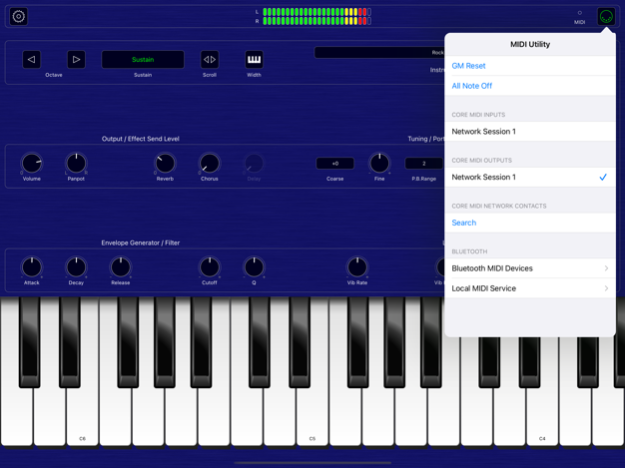The width and height of the screenshot is (625, 468).
Task: Tap GM Reset in MIDI Utility
Action: point(530,66)
